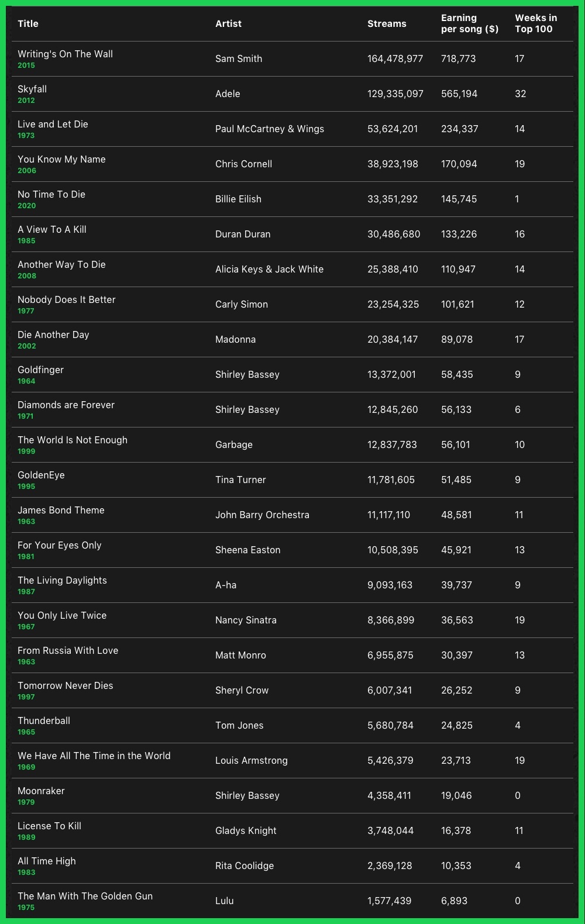Viewport: 585px width, 924px height.
Task: Click the Streams column header
Action: (387, 24)
